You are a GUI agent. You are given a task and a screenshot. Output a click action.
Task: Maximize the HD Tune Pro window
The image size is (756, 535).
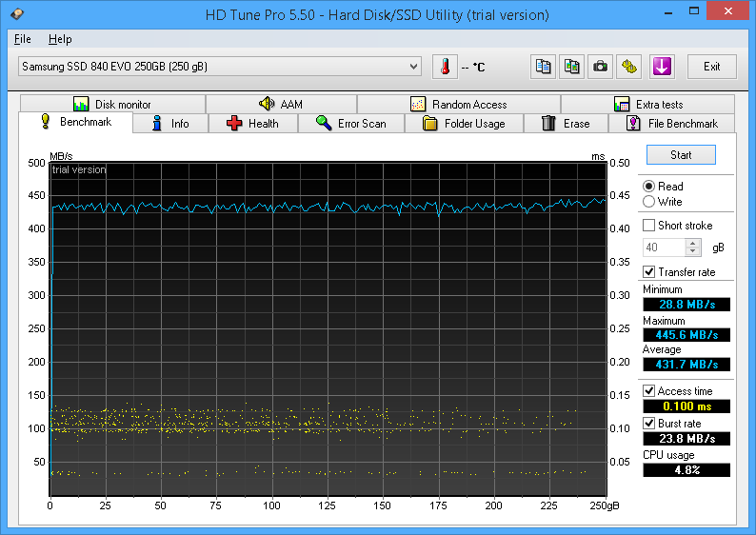694,11
